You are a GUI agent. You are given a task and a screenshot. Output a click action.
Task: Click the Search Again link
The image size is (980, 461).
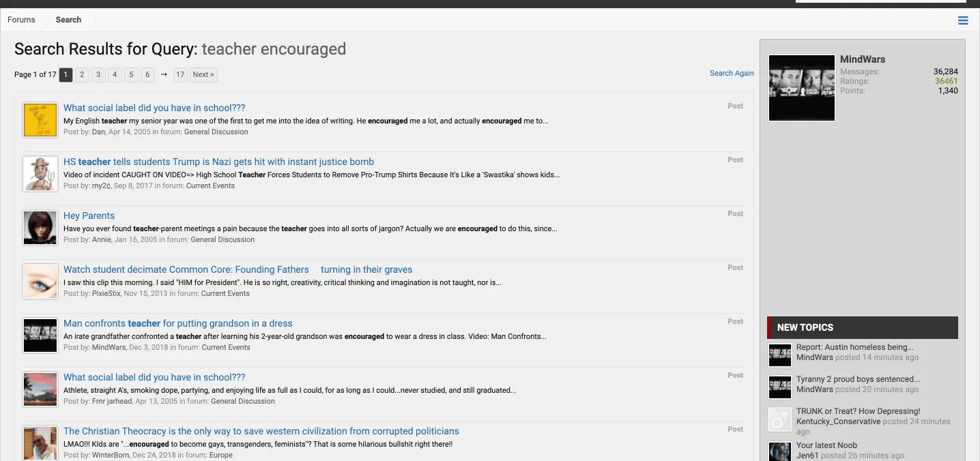coord(732,73)
